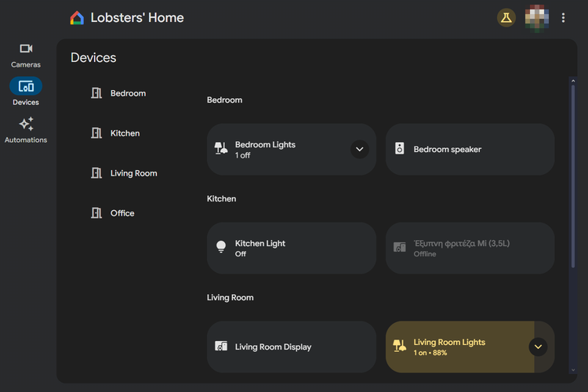Expand the Bedroom Lights group chevron
588x392 pixels.
pos(359,149)
